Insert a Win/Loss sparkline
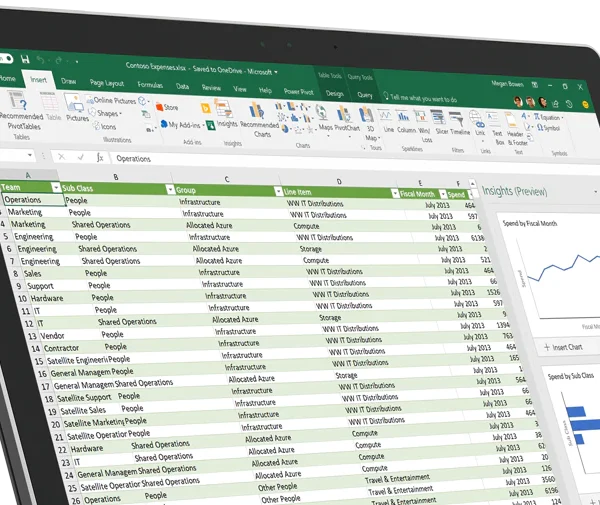600x505 pixels. (423, 126)
